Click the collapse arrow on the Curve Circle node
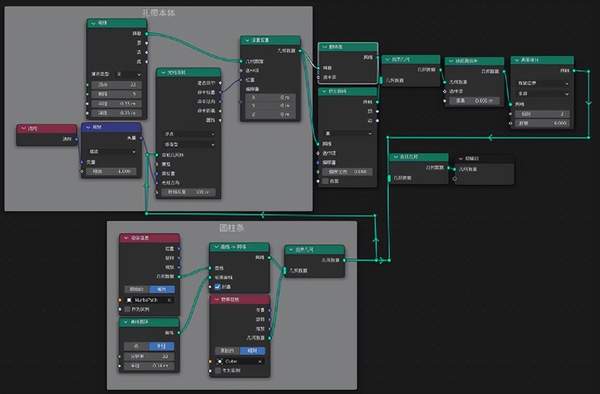 tap(126, 322)
